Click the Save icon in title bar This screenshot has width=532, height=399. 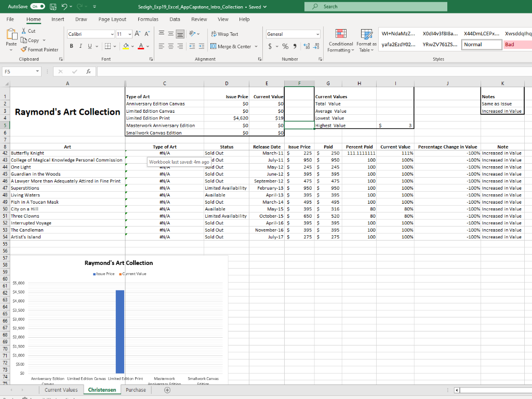click(54, 7)
